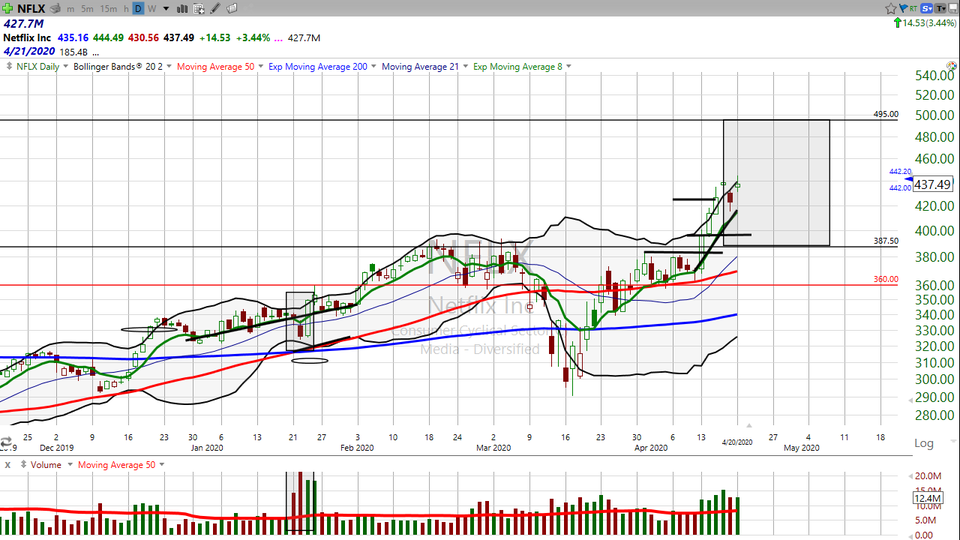Open the notes icon in toolbar
960x540 pixels.
(x=232, y=9)
